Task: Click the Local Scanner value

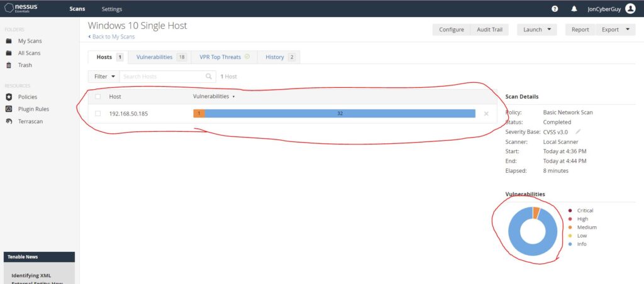Action: tap(560, 141)
